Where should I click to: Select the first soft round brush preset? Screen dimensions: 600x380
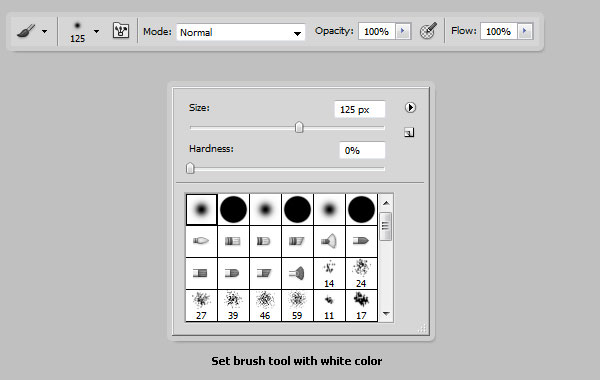pyautogui.click(x=202, y=209)
